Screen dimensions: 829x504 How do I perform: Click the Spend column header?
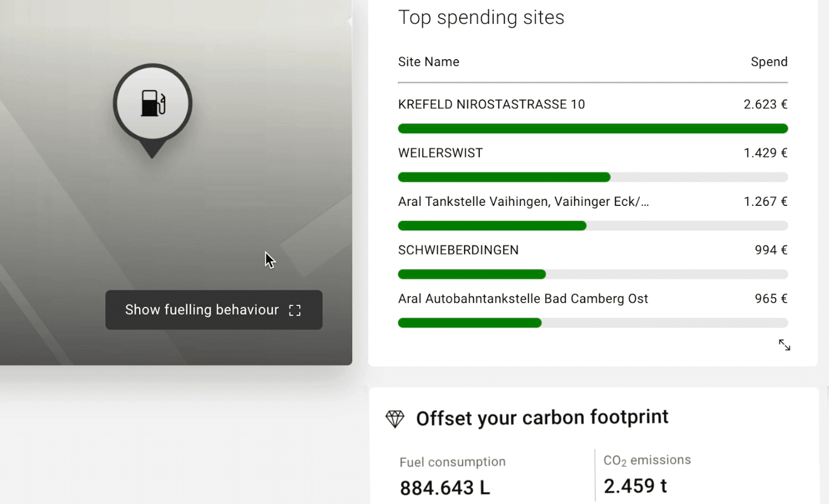click(x=768, y=62)
